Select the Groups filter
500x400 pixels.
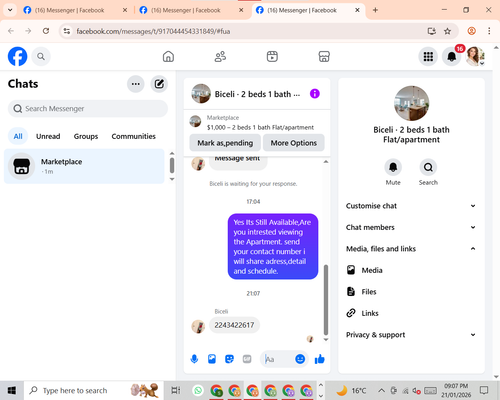[86, 136]
